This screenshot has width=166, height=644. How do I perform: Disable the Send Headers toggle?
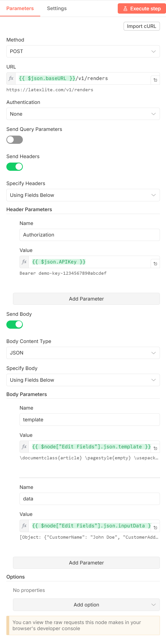15,167
